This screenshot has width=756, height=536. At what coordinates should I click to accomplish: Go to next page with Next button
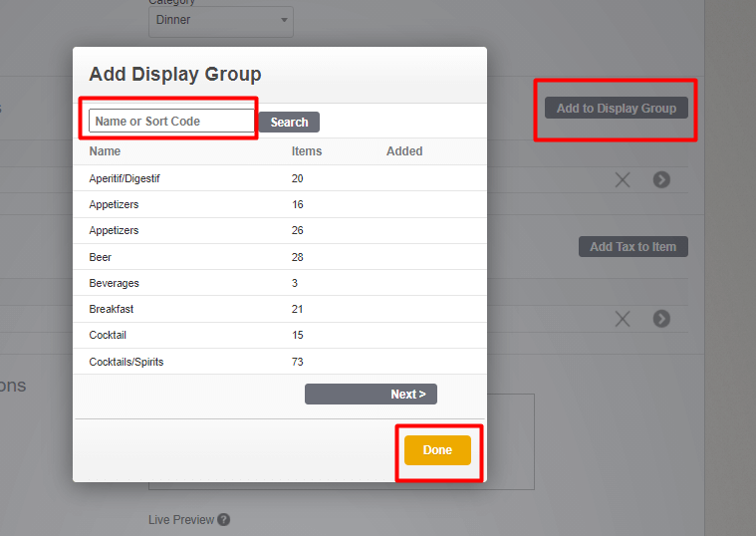coord(371,395)
